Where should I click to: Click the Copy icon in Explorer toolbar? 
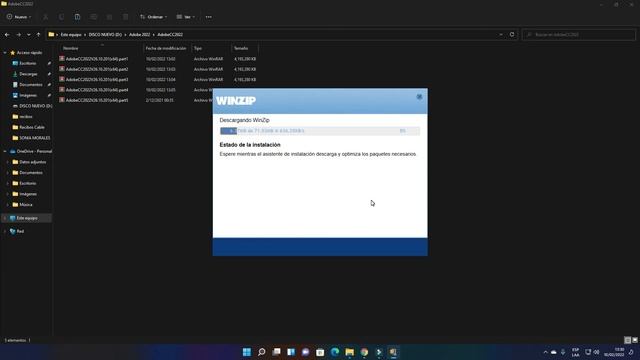point(61,17)
